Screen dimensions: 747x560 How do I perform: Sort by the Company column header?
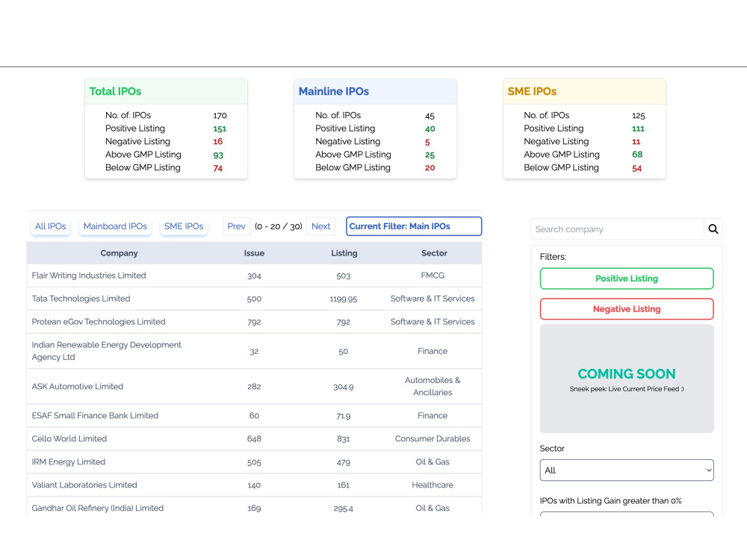click(x=119, y=253)
